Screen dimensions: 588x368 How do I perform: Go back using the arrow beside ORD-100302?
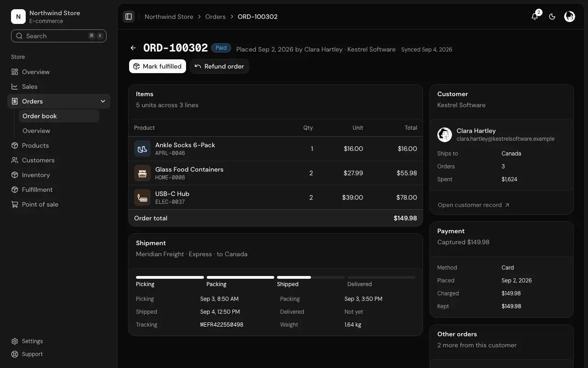coord(133,48)
